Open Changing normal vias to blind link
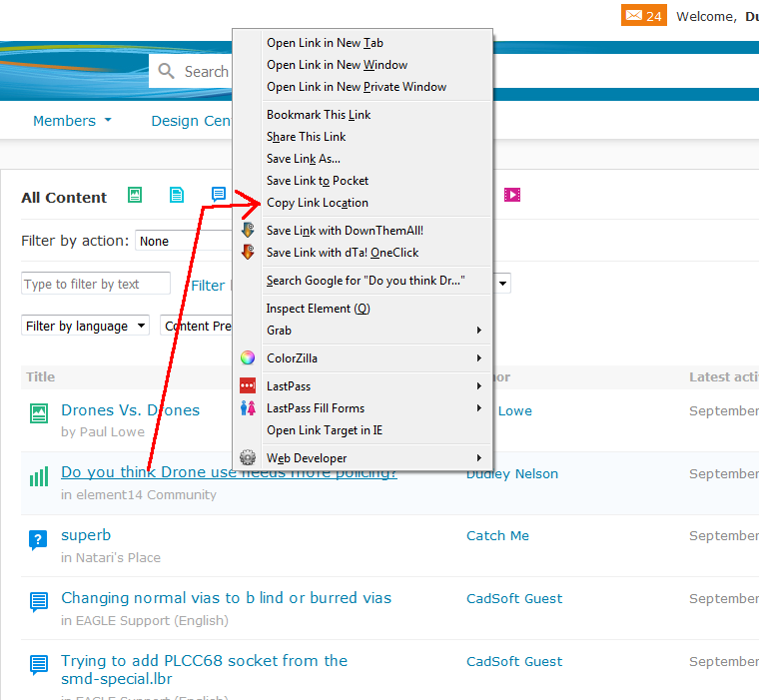Screen dimensions: 759x700 [x=226, y=598]
